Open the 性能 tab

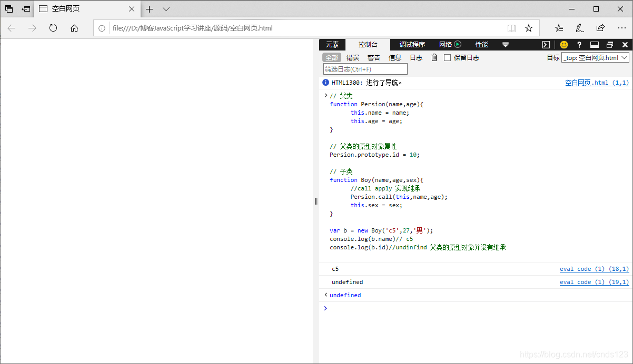coord(481,45)
